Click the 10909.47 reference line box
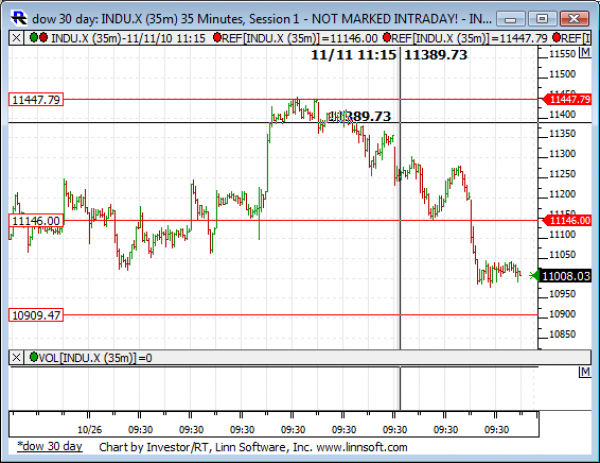 pyautogui.click(x=36, y=315)
